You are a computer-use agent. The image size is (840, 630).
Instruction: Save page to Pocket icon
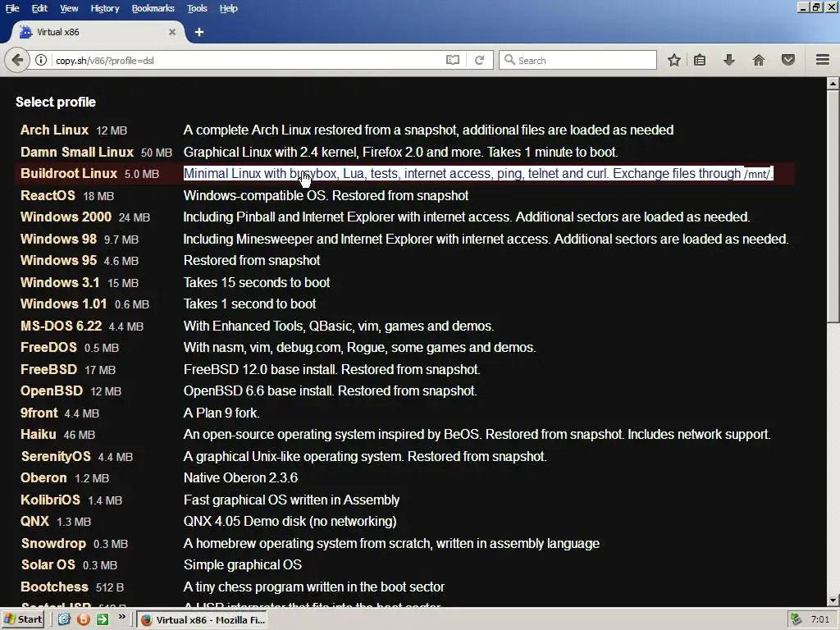pyautogui.click(x=788, y=60)
